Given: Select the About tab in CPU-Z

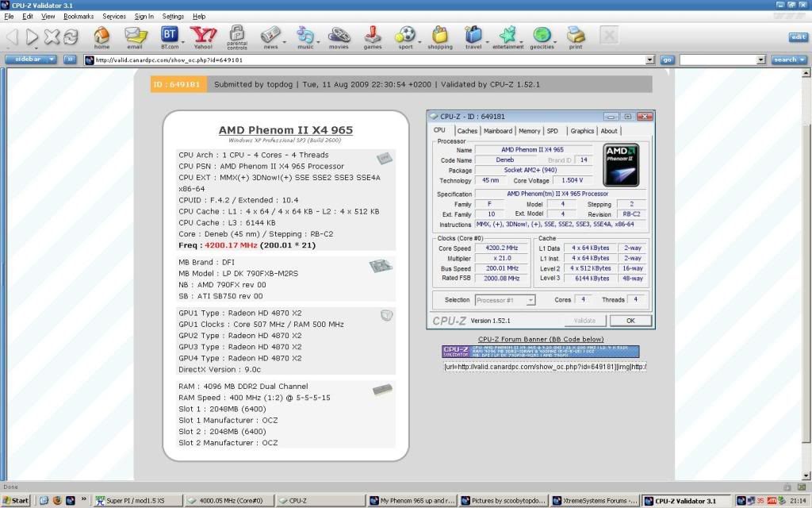Looking at the screenshot, I should click(609, 131).
